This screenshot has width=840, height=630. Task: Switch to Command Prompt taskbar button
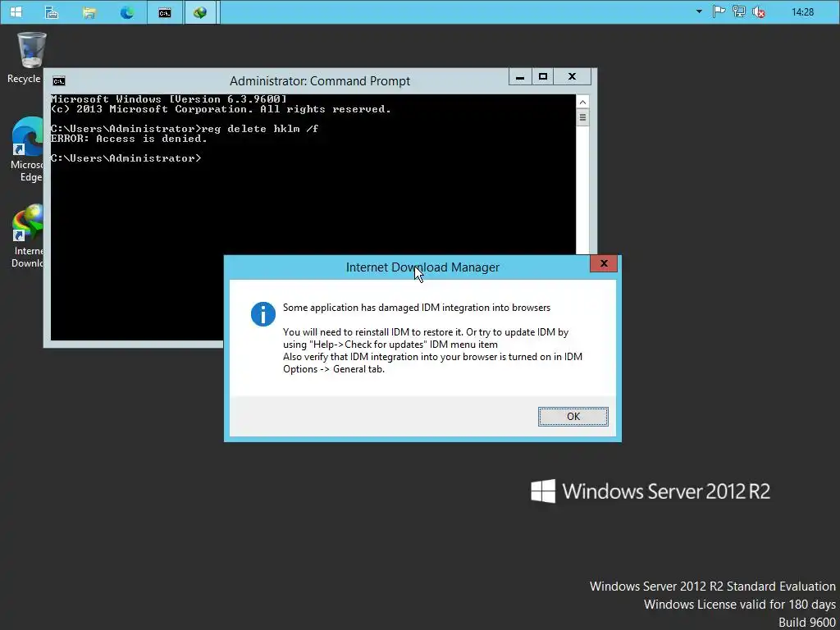point(165,11)
